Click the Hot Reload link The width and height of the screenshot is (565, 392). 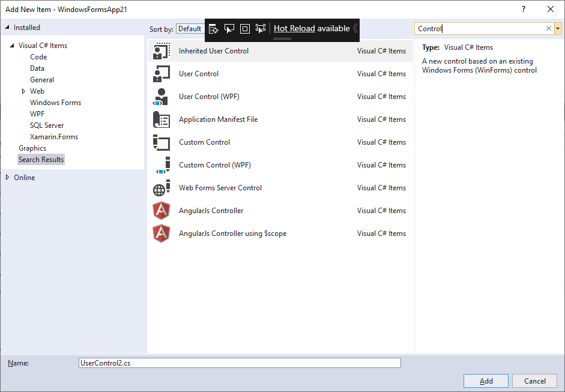pyautogui.click(x=294, y=28)
